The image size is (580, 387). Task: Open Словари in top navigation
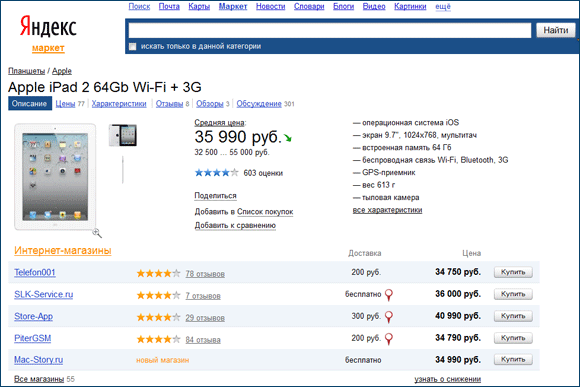tap(309, 7)
